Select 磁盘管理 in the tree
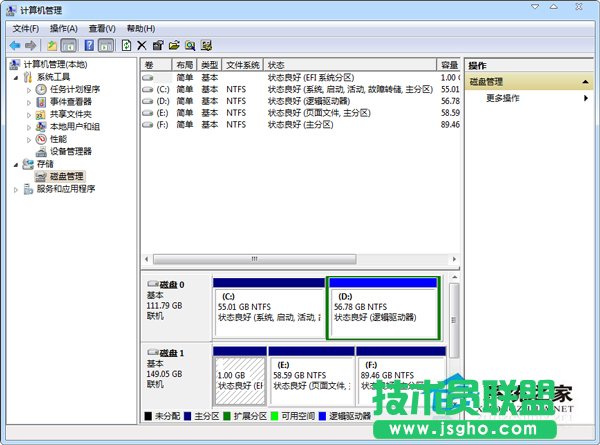 point(67,176)
